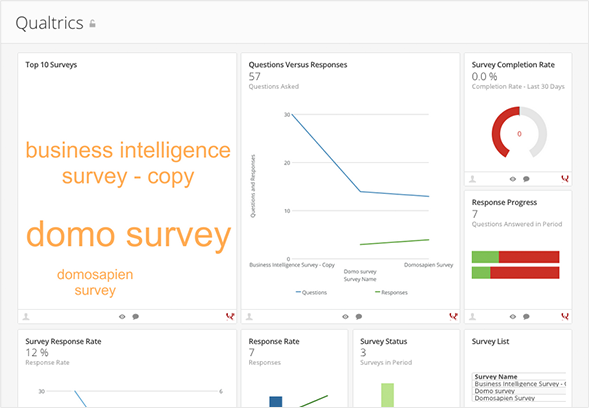Viewport: 589px width, 408px height.
Task: Toggle the eye icon on Survey Completion Rate card
Action: 513,179
